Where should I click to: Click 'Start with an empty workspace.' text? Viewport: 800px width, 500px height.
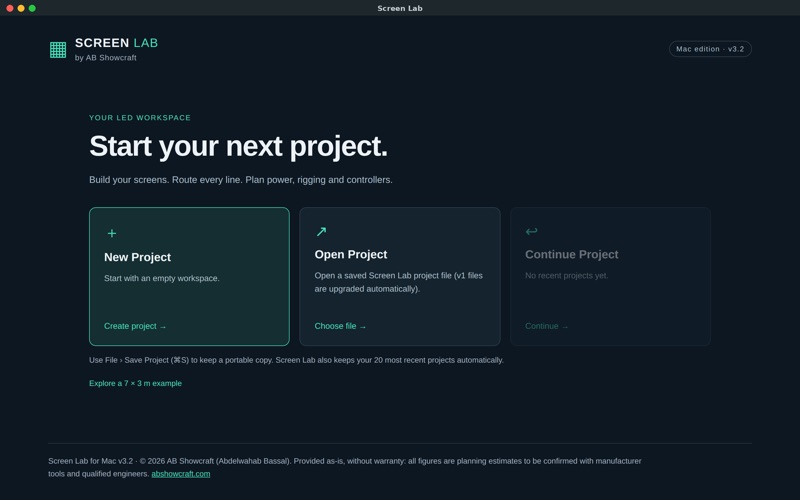[162, 279]
